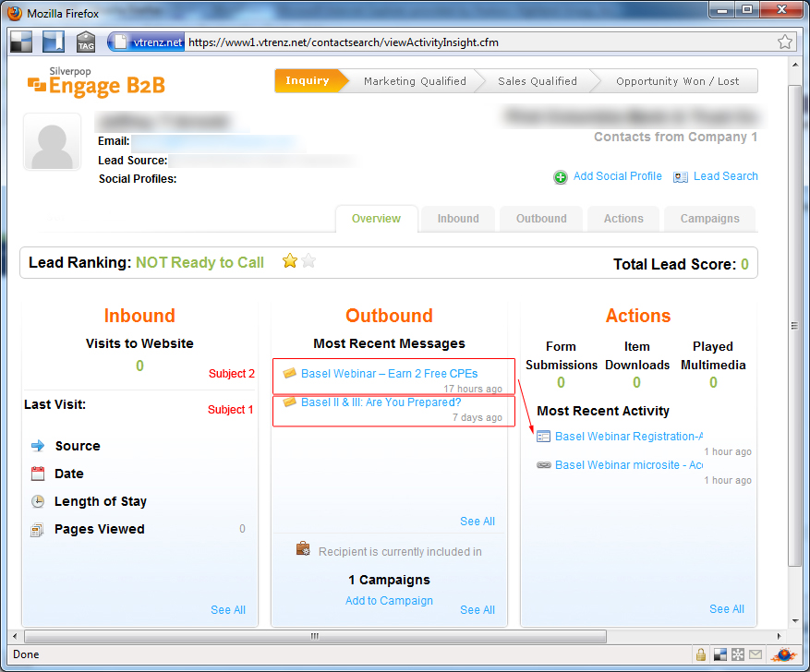Click the vertical scrollbar up arrow
Image resolution: width=810 pixels, height=672 pixels.
tap(795, 65)
